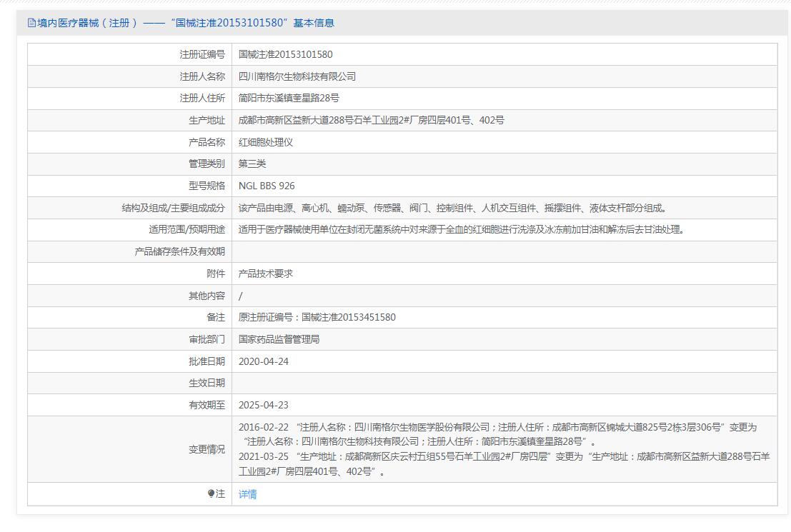The height and width of the screenshot is (532, 791).
Task: Open the 详情 link in the 注 row
Action: point(247,494)
